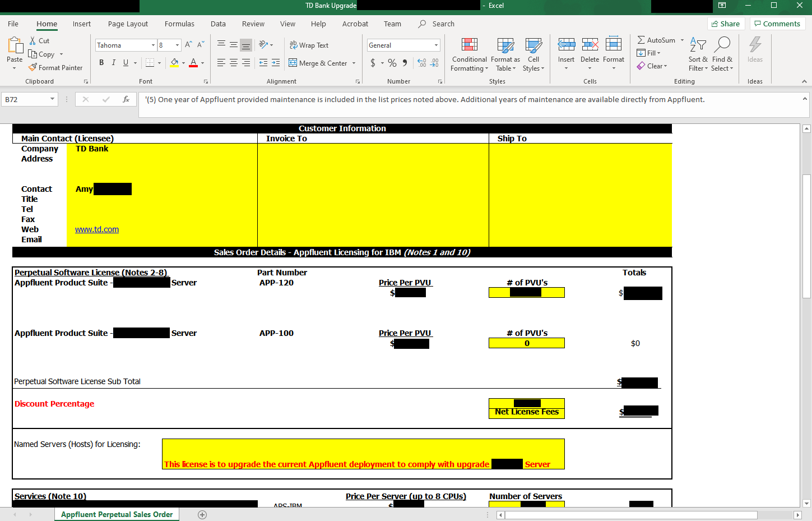
Task: Insert new cells with the Insert icon
Action: [x=566, y=50]
